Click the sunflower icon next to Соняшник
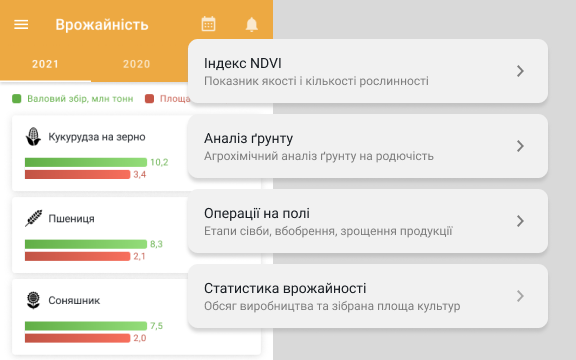 point(33,300)
